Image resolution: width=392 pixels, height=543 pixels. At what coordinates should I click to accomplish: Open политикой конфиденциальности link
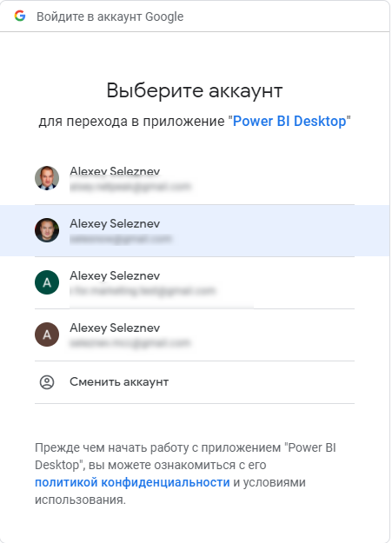tap(132, 482)
